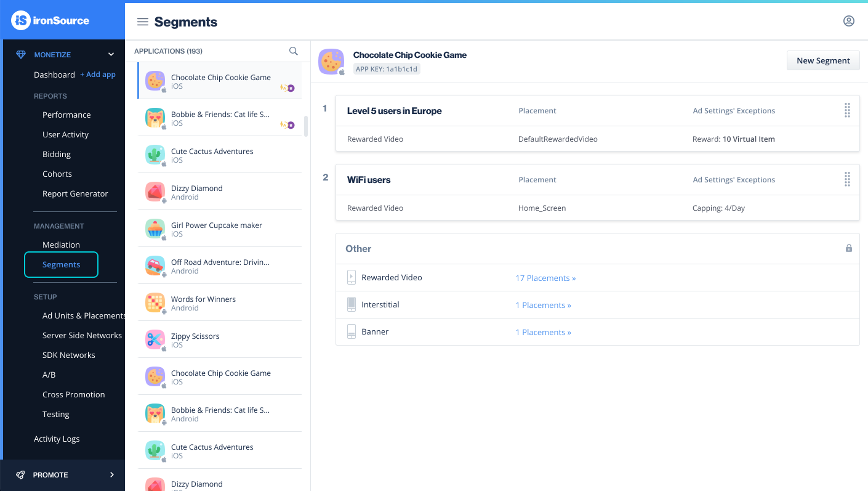Screen dimensions: 868x491
Task: Open the user account profile icon
Action: tap(849, 21)
